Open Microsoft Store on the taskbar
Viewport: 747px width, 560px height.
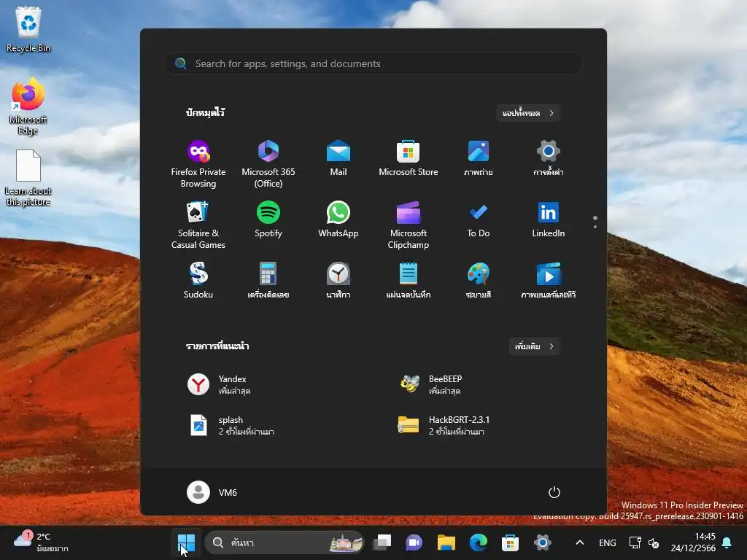510,542
